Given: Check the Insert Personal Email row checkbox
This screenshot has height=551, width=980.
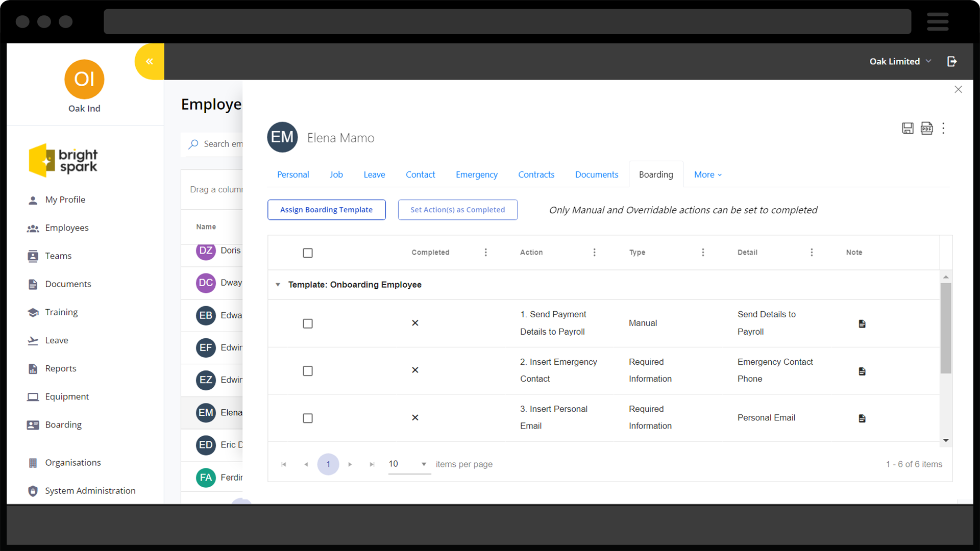Looking at the screenshot, I should (x=308, y=418).
